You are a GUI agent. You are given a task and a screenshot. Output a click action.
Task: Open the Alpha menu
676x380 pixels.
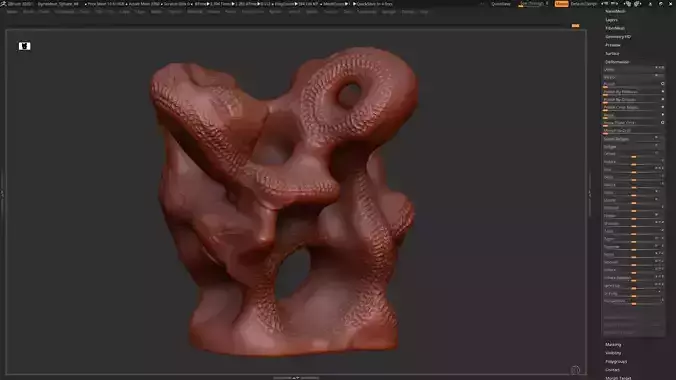pos(12,12)
